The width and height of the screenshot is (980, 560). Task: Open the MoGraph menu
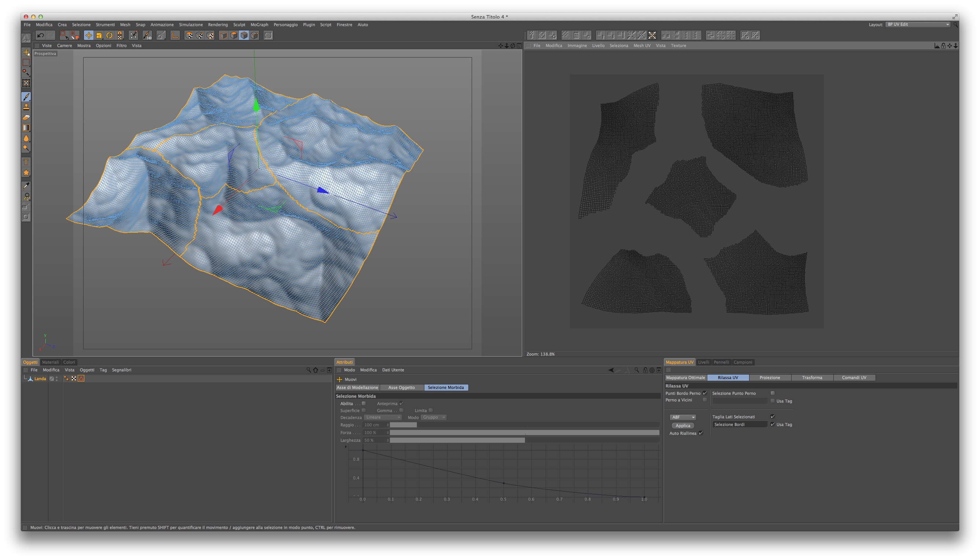coord(259,25)
